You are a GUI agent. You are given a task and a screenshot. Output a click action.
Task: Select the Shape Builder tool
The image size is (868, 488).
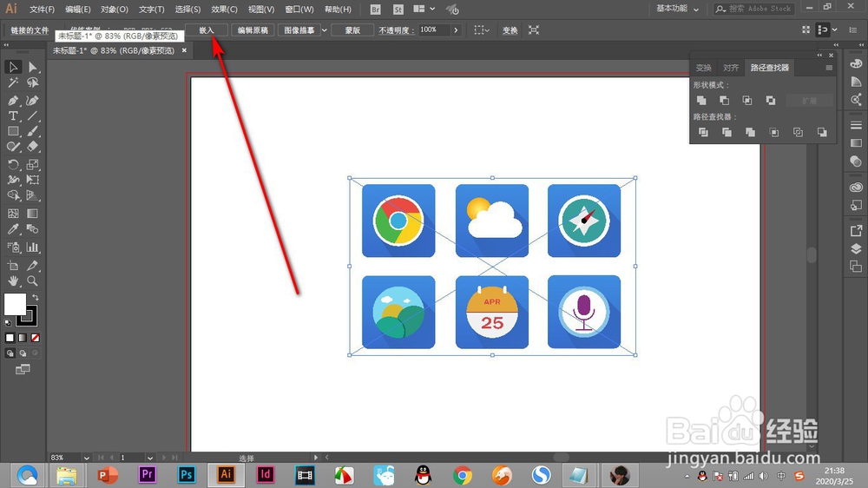click(13, 195)
